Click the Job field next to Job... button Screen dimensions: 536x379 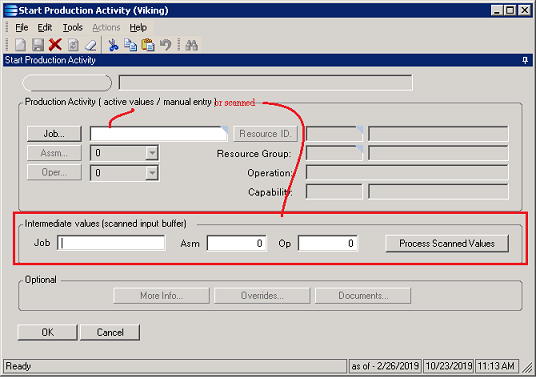pos(159,134)
